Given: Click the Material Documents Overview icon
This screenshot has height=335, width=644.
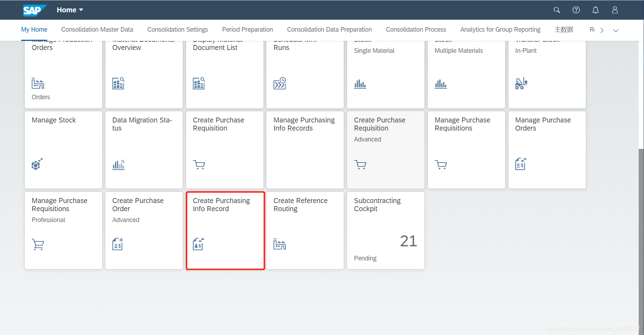Looking at the screenshot, I should 118,83.
